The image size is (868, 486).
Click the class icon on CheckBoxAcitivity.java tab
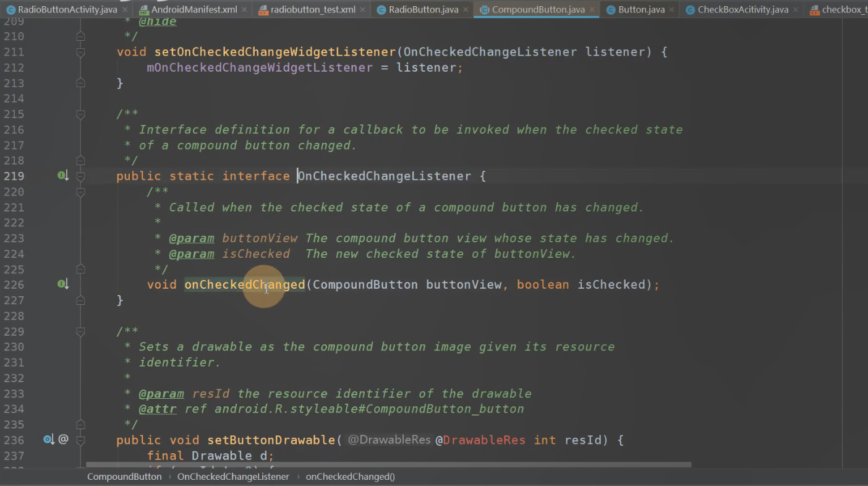coord(690,10)
